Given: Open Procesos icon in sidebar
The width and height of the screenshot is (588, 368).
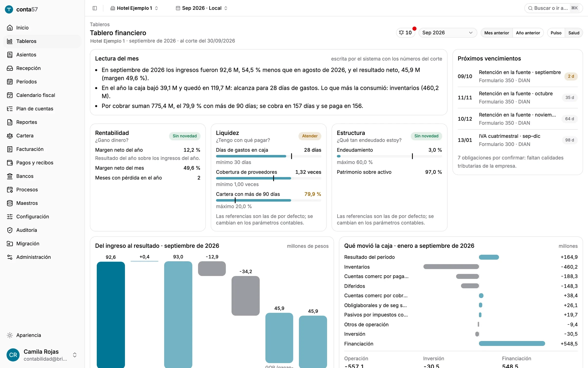Looking at the screenshot, I should pyautogui.click(x=10, y=190).
